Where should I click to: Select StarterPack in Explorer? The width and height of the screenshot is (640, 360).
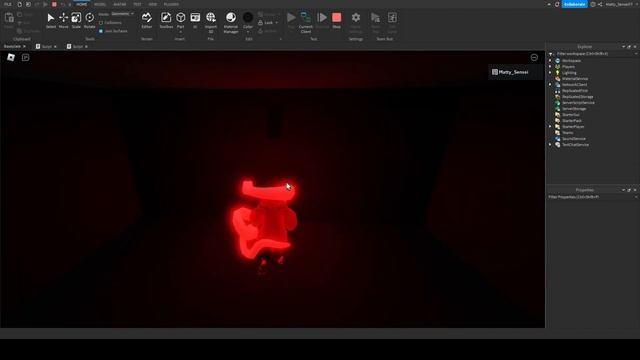click(572, 120)
